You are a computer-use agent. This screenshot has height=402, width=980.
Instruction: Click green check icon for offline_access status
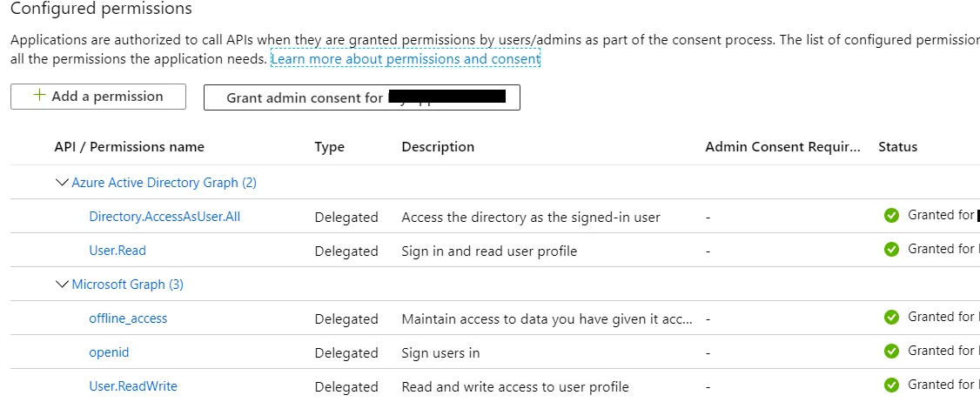[891, 318]
